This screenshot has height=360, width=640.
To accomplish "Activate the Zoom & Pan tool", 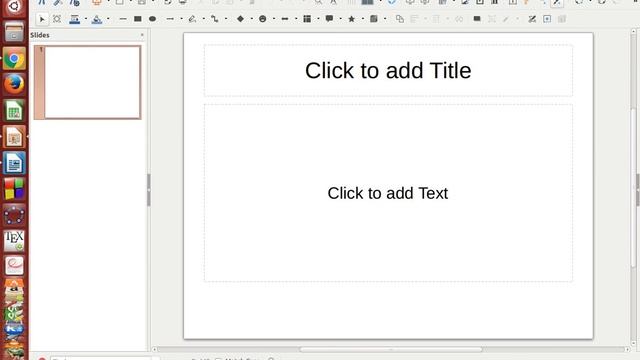I will click(57, 19).
